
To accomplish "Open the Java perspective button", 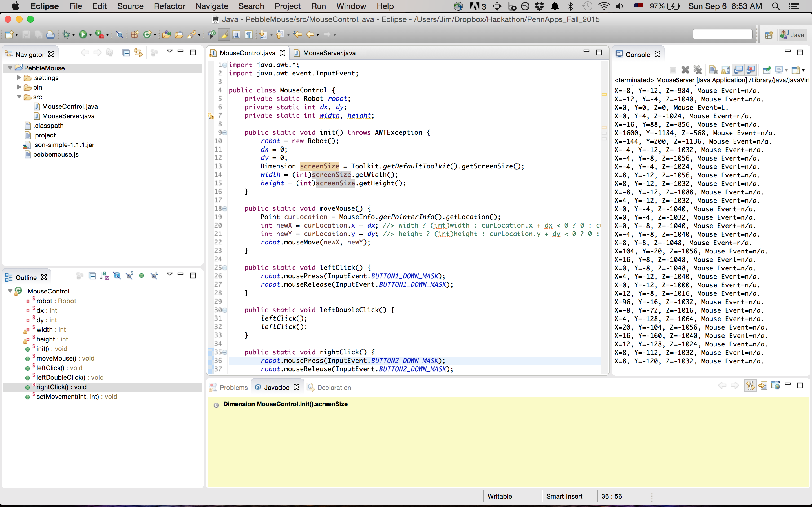I will pyautogui.click(x=793, y=35).
